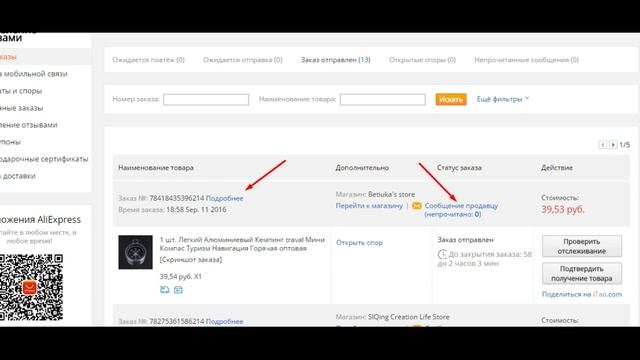Click 'Перейти к магазину' for Betiuka's store

369,206
